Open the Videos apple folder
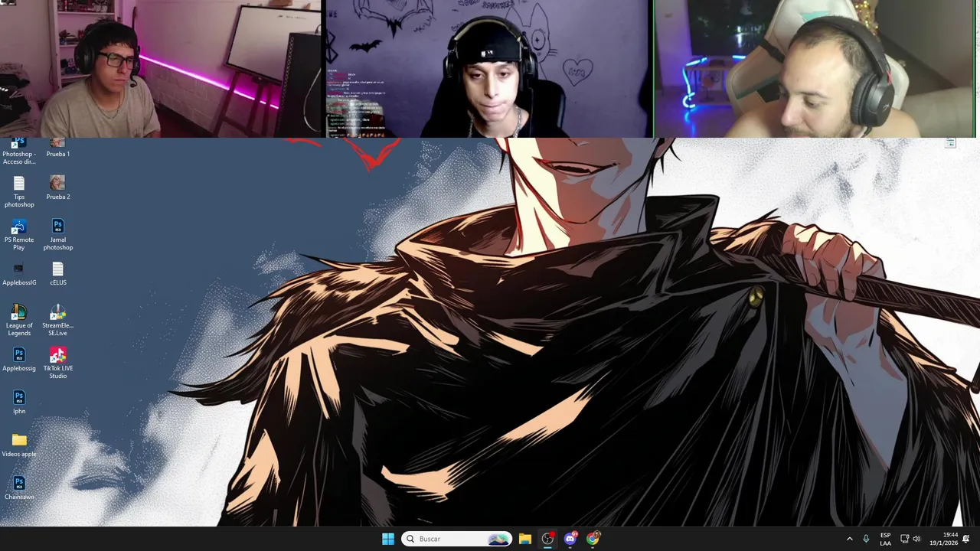 tap(19, 445)
